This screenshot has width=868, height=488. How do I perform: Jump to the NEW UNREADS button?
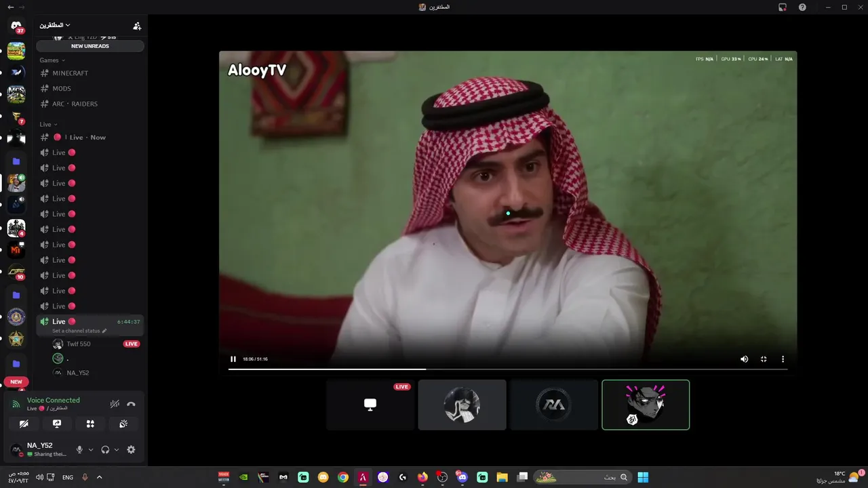coord(90,46)
